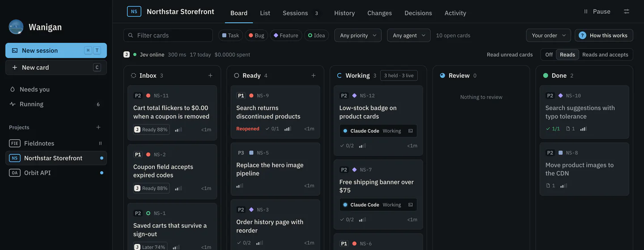Screen dimensions: 644x250
Task: Click the 3 held · 3 live badge
Action: coord(399,75)
